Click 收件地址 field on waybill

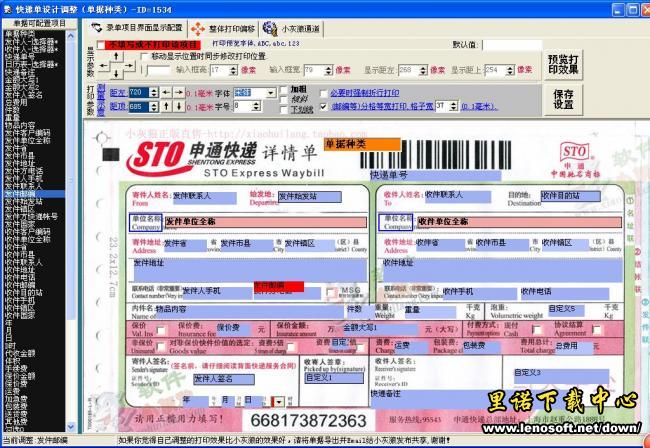[x=503, y=270]
